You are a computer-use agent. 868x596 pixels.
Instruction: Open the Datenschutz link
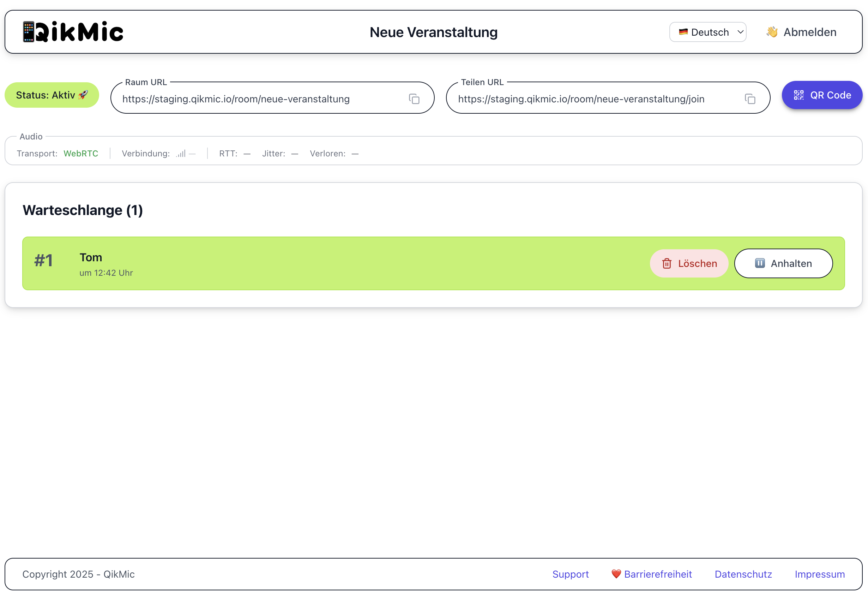click(x=743, y=574)
